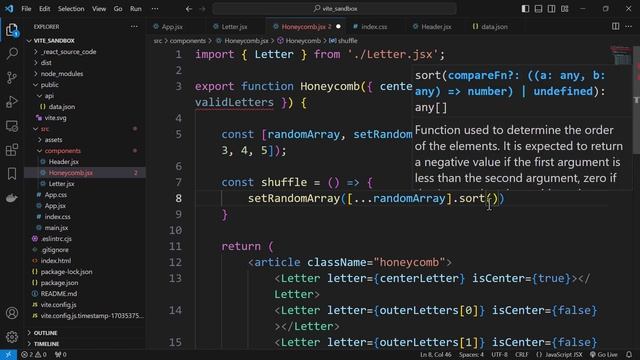This screenshot has width=640, height=360.
Task: Open the Docker view icon
Action: point(12,198)
